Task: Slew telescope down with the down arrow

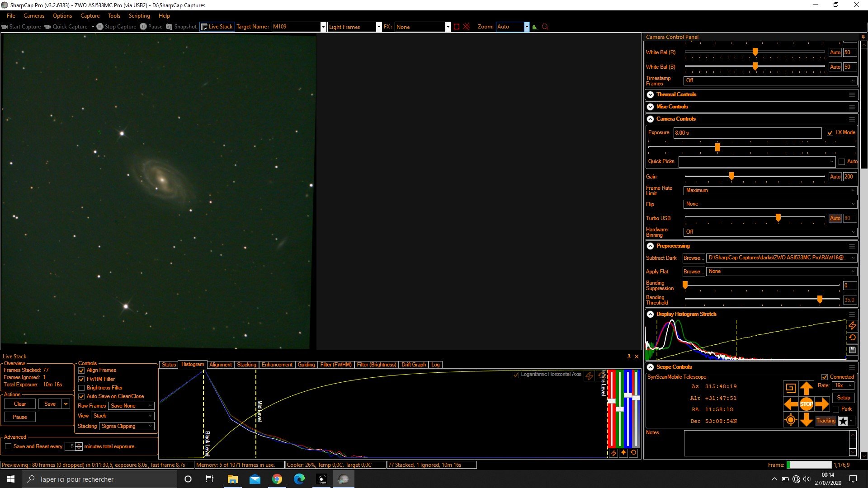Action: point(807,420)
